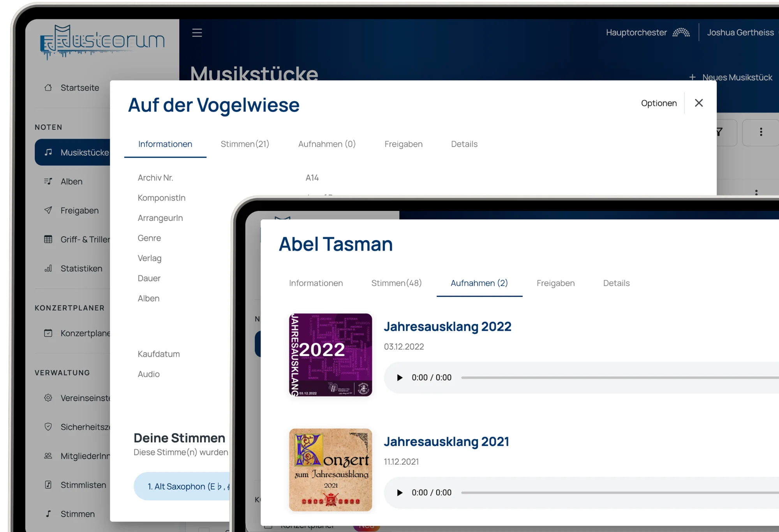Click the Statistiken bar chart icon

click(48, 269)
